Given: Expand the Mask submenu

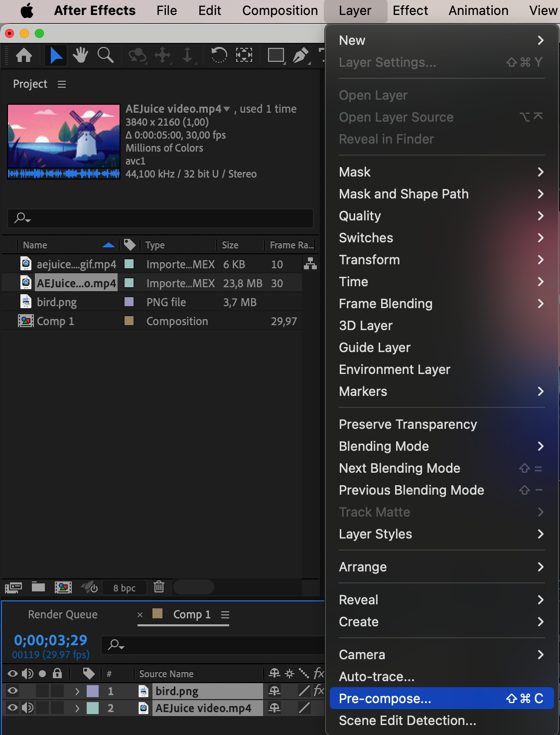Looking at the screenshot, I should click(x=442, y=172).
